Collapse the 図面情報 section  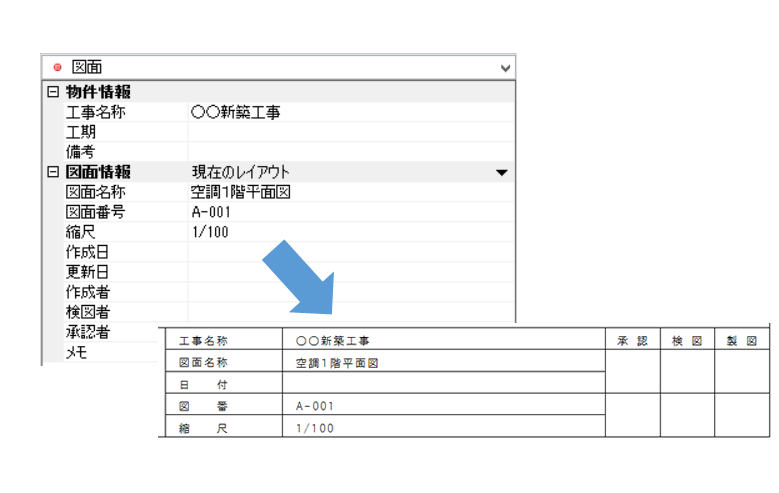pyautogui.click(x=53, y=172)
